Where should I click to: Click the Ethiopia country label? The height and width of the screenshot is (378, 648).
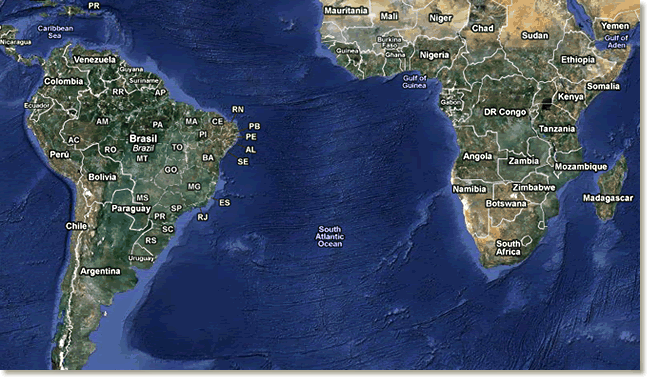click(x=578, y=60)
